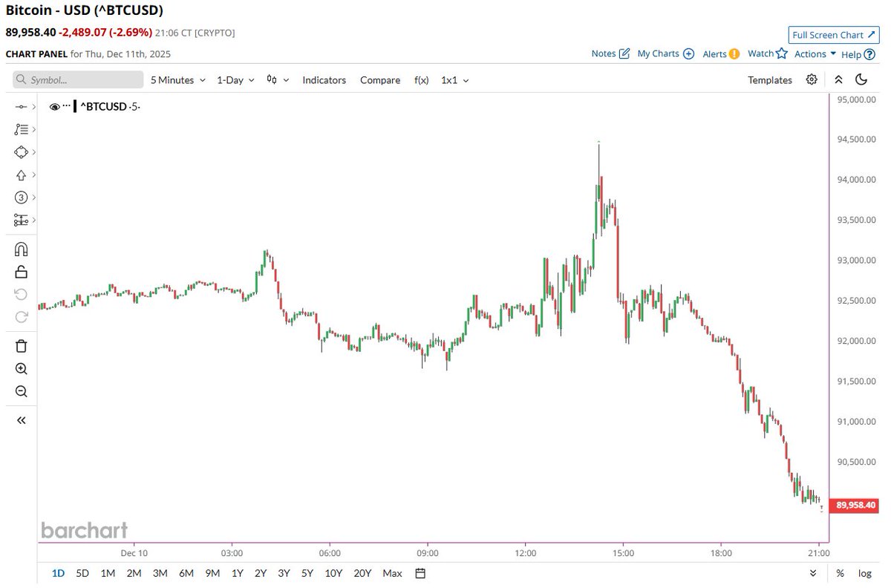
Task: Open Indicators from the chart toolbar
Action: (324, 80)
